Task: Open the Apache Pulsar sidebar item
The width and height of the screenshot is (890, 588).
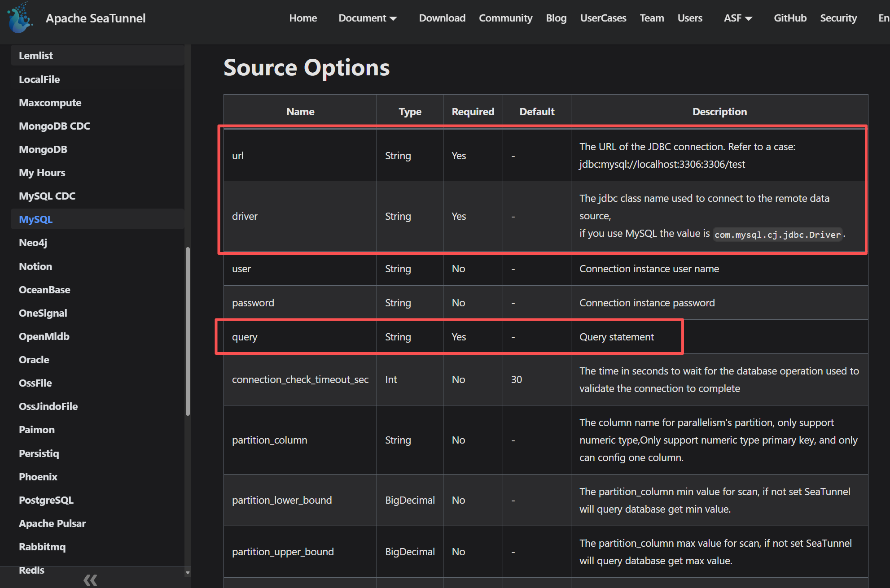Action: click(52, 523)
